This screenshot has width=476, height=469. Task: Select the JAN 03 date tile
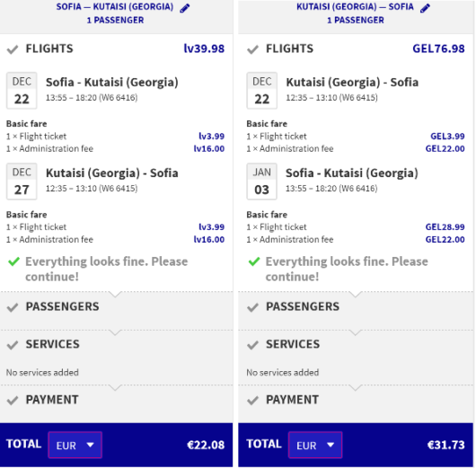(x=261, y=181)
